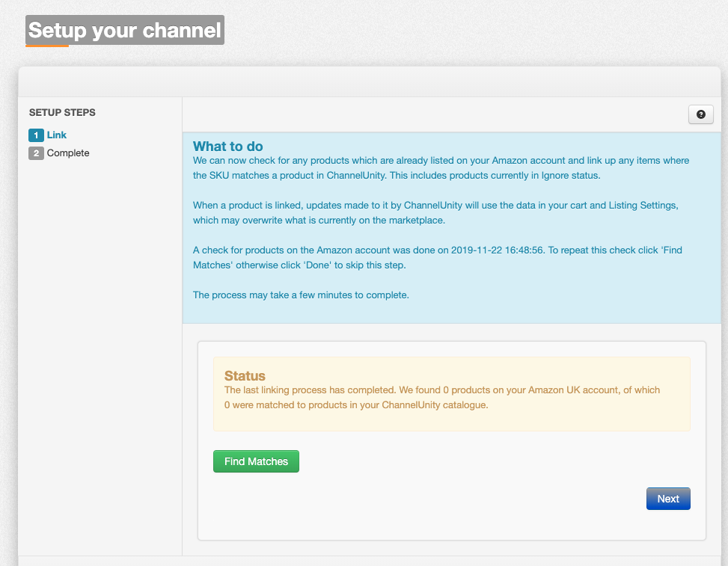
Task: Click the Setup your channel heading
Action: coord(124,30)
